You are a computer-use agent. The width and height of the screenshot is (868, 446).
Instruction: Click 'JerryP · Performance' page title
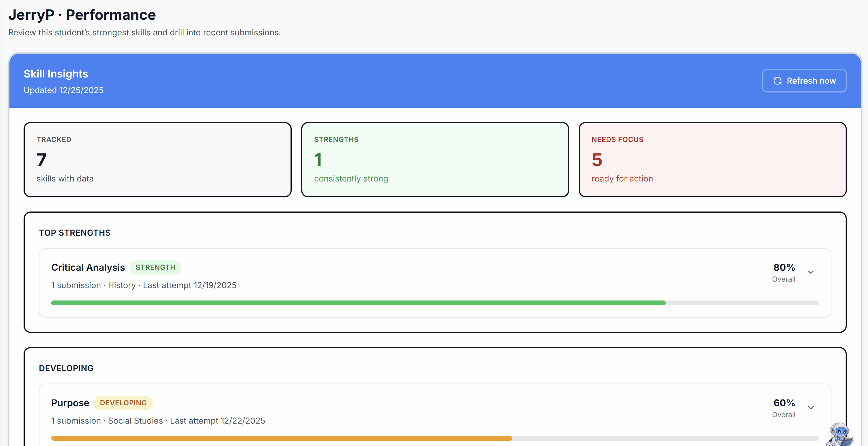82,15
